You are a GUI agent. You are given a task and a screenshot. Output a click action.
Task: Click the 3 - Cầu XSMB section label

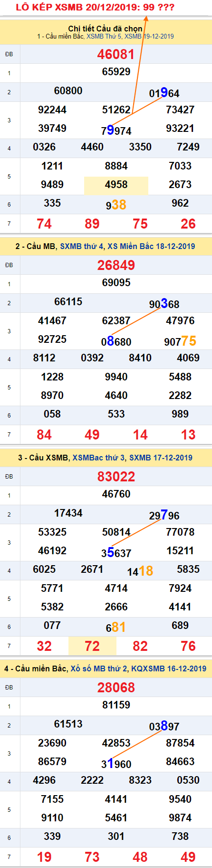click(43, 458)
